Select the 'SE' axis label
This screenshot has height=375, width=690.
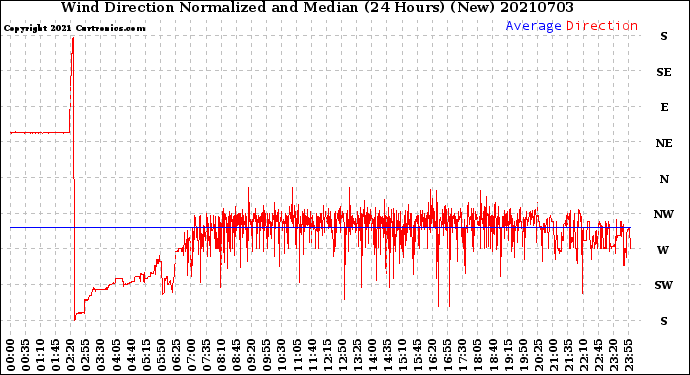pyautogui.click(x=664, y=72)
